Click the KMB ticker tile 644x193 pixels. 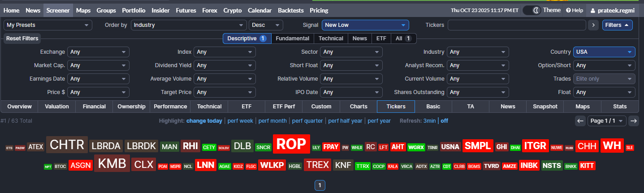click(x=112, y=163)
